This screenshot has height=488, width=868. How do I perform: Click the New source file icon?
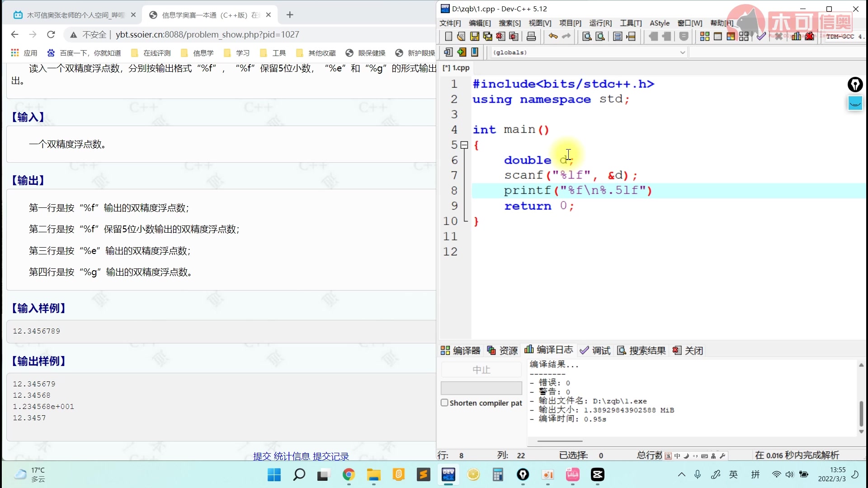448,37
